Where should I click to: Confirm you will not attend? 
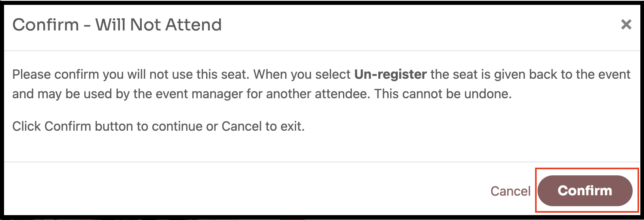(x=585, y=191)
